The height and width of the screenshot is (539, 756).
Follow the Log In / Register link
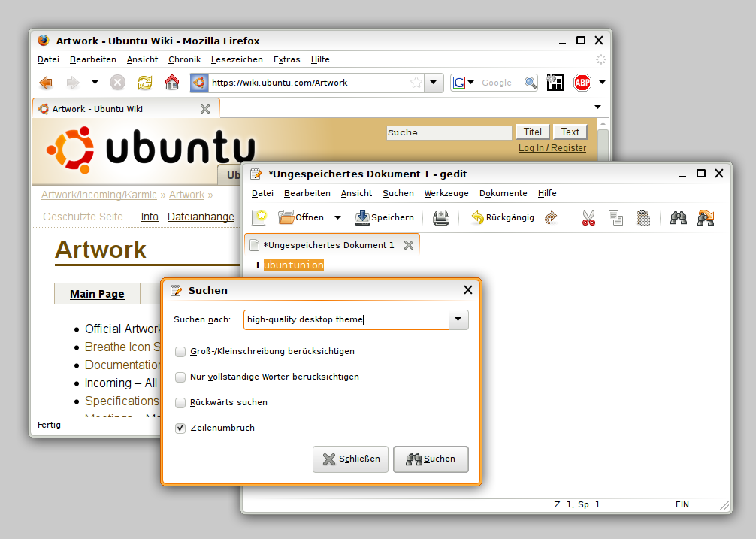tap(552, 148)
